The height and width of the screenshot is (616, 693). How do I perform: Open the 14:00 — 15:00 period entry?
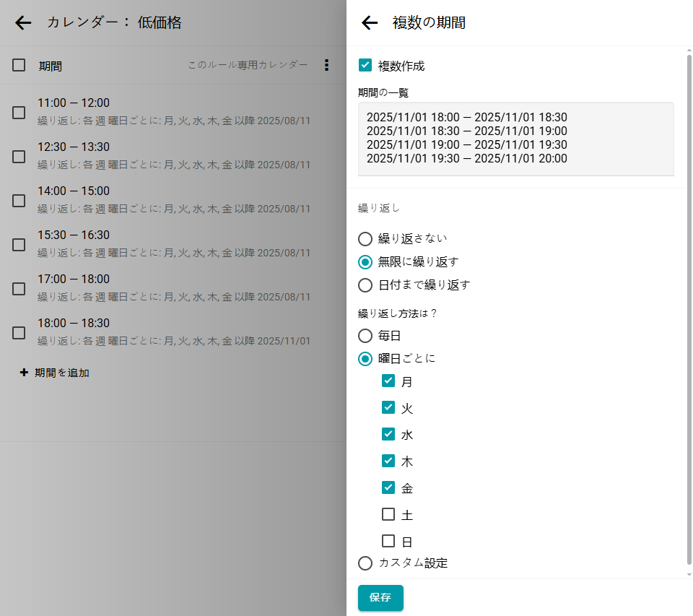173,199
